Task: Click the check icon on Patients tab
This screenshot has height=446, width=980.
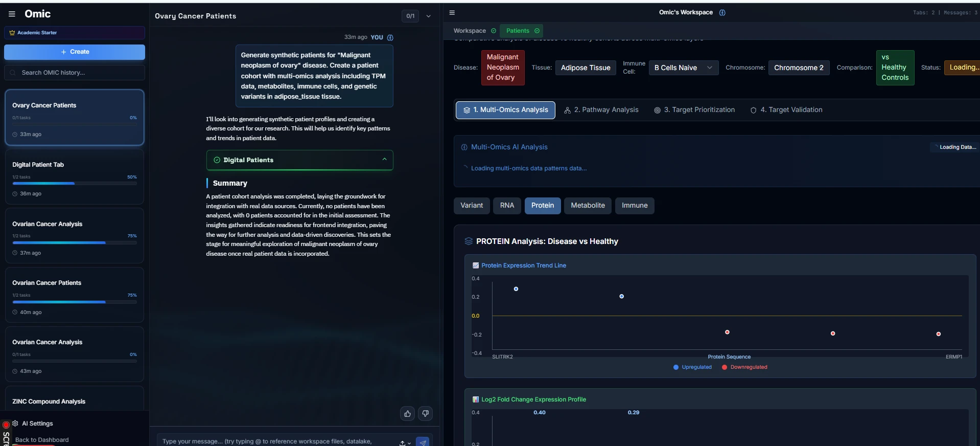Action: (x=537, y=31)
